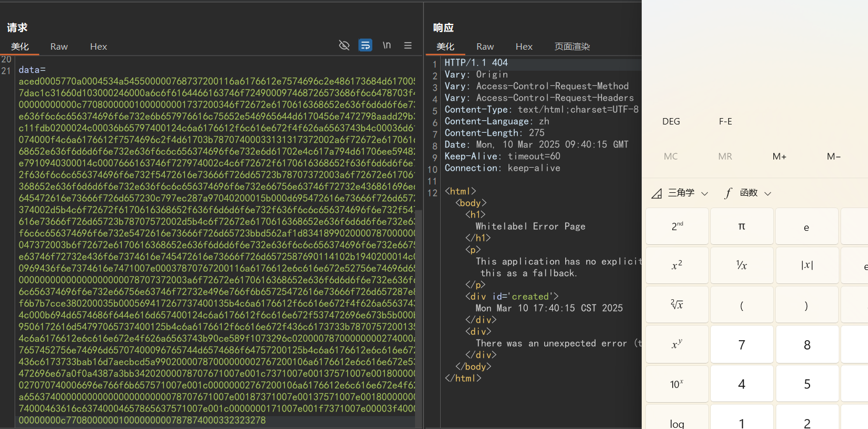Click the 'Whitelabel Error Page' text
Image resolution: width=868 pixels, height=429 pixels.
pos(531,226)
